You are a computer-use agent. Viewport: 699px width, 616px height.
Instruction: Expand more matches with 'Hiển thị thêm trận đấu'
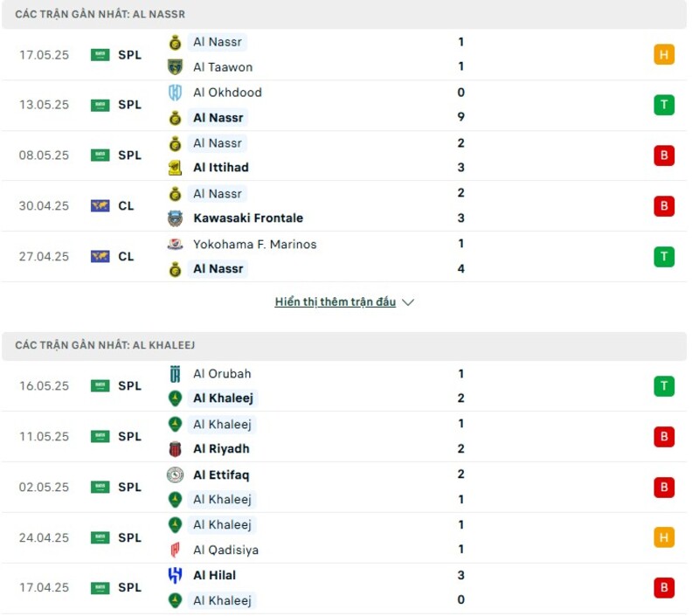(x=335, y=302)
